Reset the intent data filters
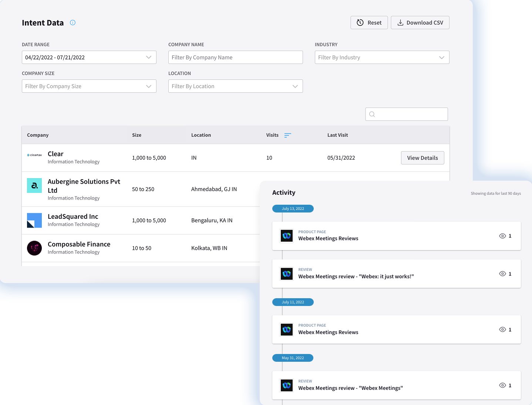This screenshot has width=532, height=405. click(x=369, y=23)
